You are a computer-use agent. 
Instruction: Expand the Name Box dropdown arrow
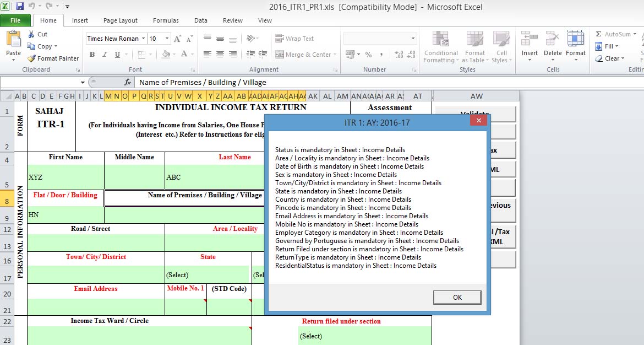click(83, 83)
